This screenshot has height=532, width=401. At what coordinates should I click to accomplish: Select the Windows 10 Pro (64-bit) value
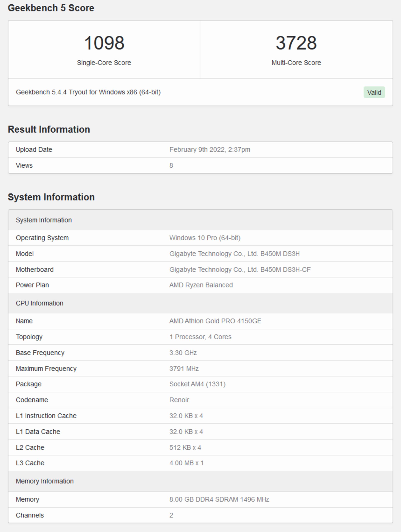point(205,238)
